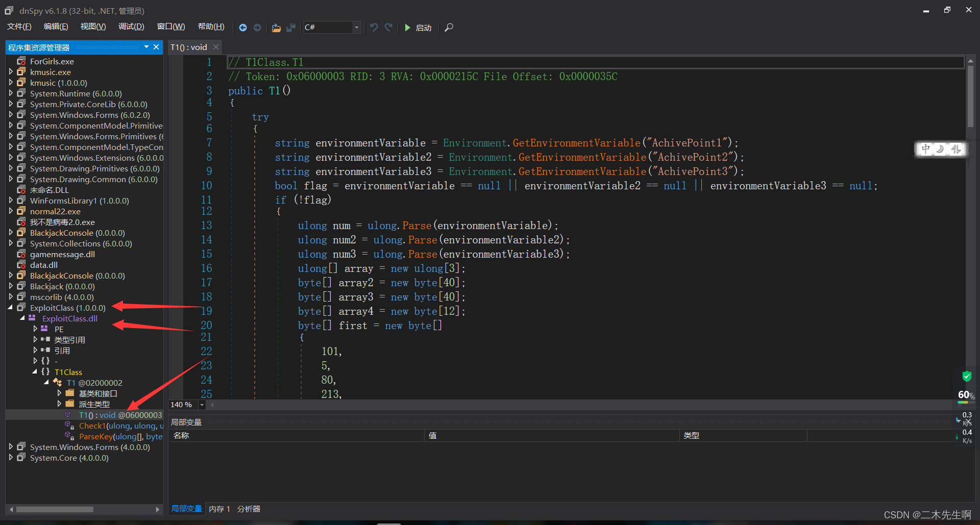Image resolution: width=980 pixels, height=525 pixels.
Task: Open the search magnifier icon
Action: (x=449, y=28)
